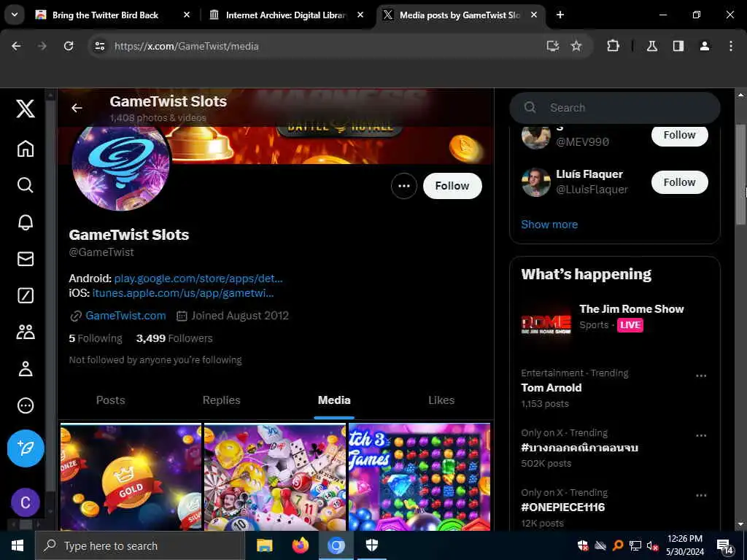Open options for Tom Arnold trend
This screenshot has height=560, width=747.
[701, 376]
